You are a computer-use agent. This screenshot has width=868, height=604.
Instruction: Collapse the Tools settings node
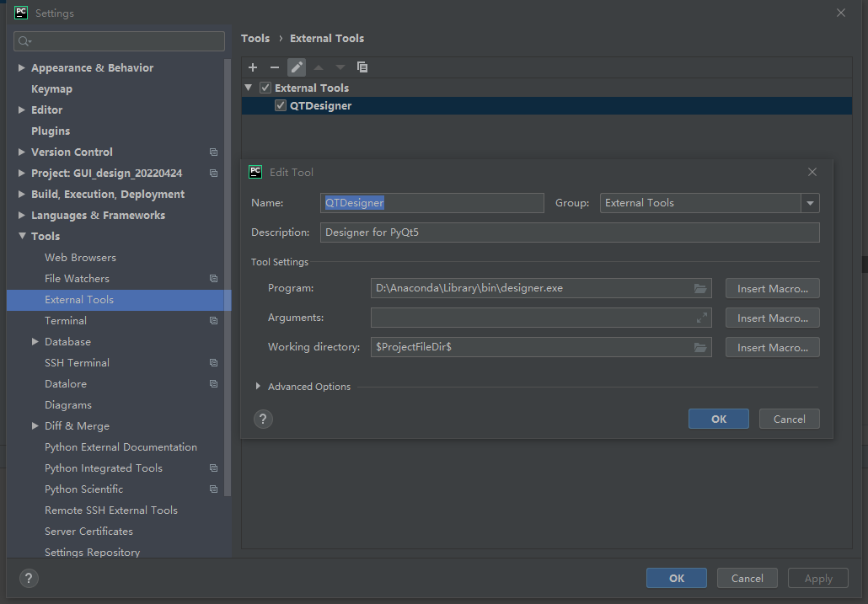22,236
